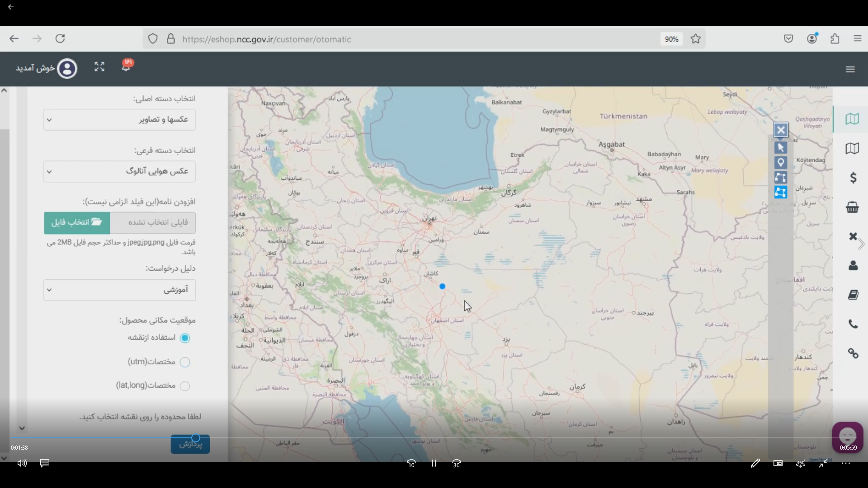The width and height of the screenshot is (868, 488).
Task: Click the پردازش process button
Action: [x=190, y=445]
